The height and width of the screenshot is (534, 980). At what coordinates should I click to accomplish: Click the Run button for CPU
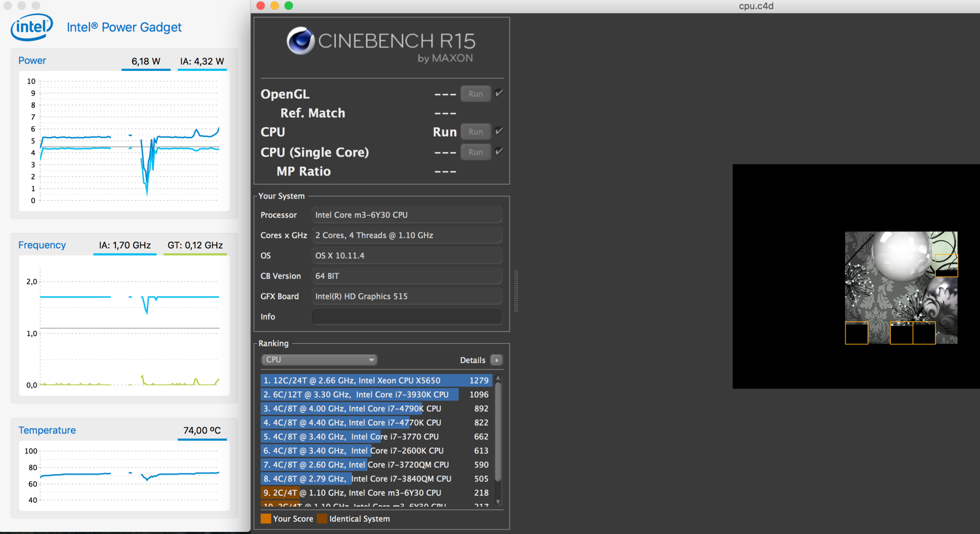[x=476, y=132]
